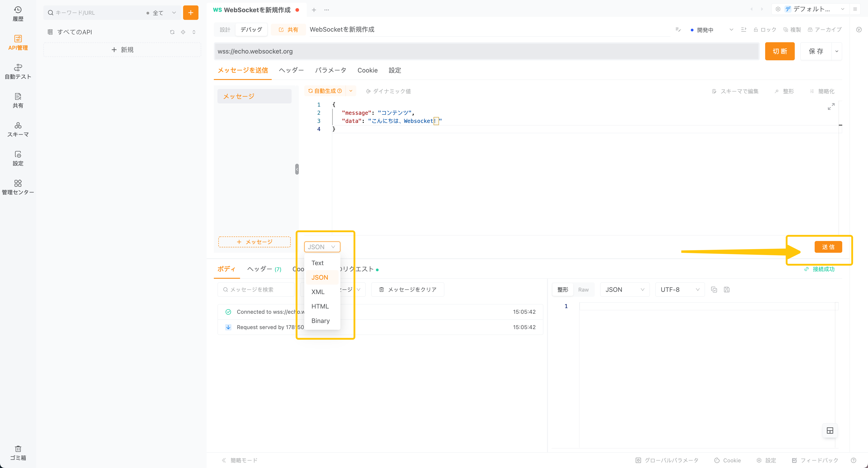Click メッセージをクリア button
Screen dimensions: 868x468
point(408,290)
